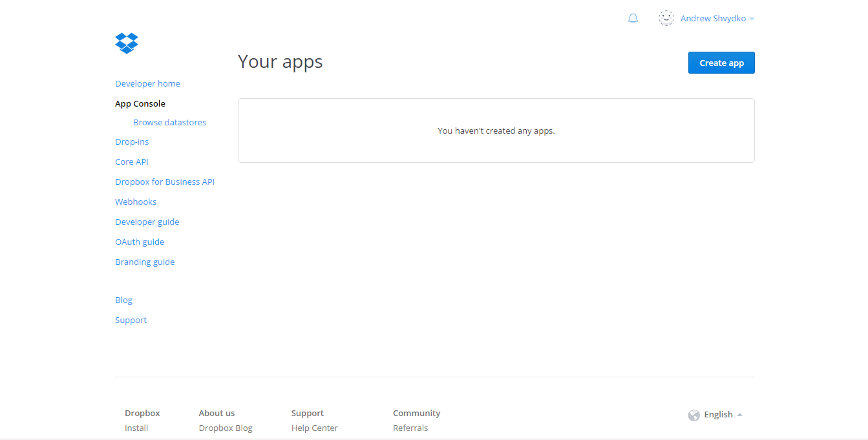
Task: Navigate to Core API
Action: click(132, 162)
